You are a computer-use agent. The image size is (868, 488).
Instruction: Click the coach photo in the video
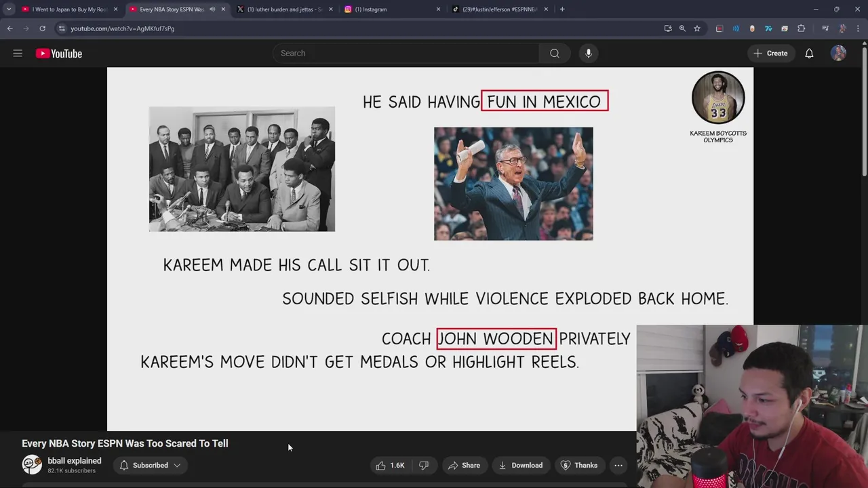click(x=513, y=184)
